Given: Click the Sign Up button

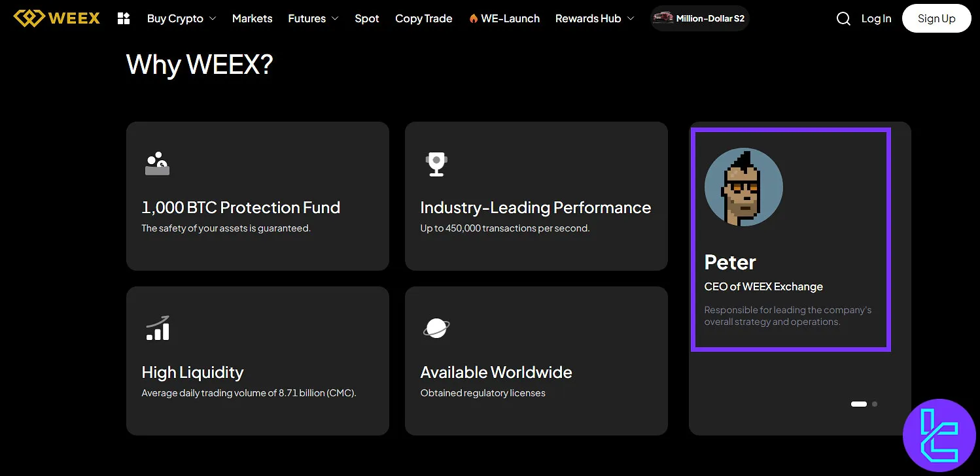Looking at the screenshot, I should [x=936, y=18].
